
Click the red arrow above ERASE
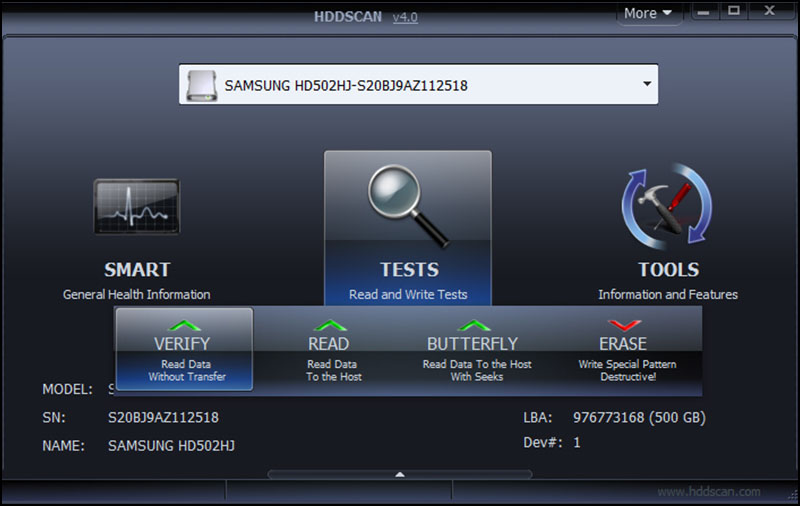pos(624,325)
